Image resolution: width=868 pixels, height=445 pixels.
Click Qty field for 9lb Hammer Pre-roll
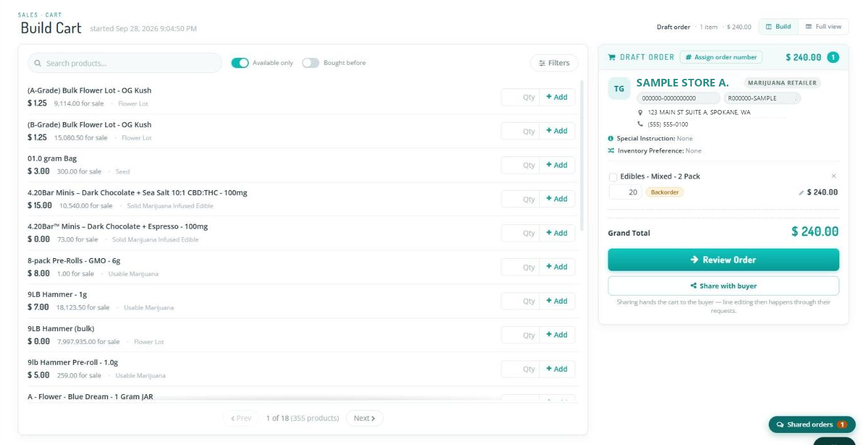pyautogui.click(x=520, y=369)
